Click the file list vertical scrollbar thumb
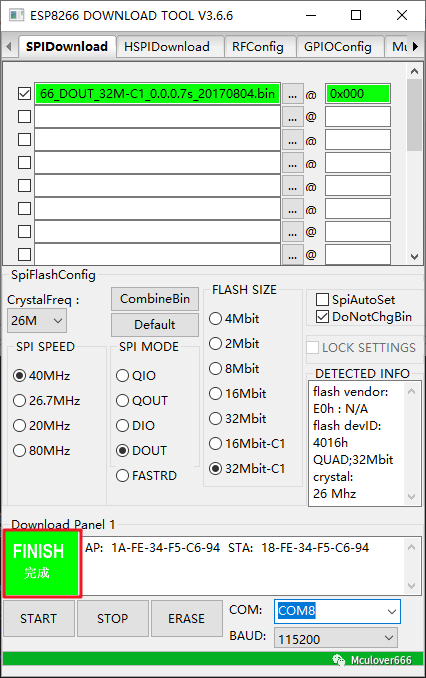 [414, 115]
